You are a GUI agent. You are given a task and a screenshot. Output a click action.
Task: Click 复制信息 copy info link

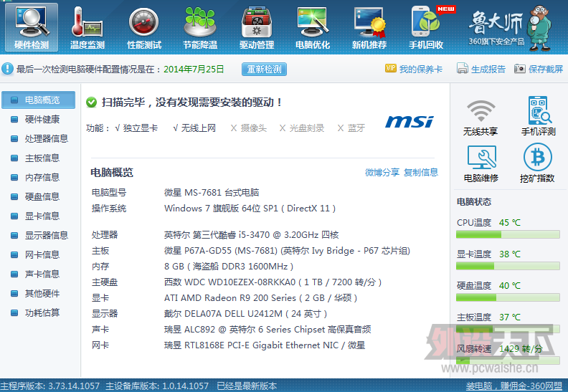420,172
